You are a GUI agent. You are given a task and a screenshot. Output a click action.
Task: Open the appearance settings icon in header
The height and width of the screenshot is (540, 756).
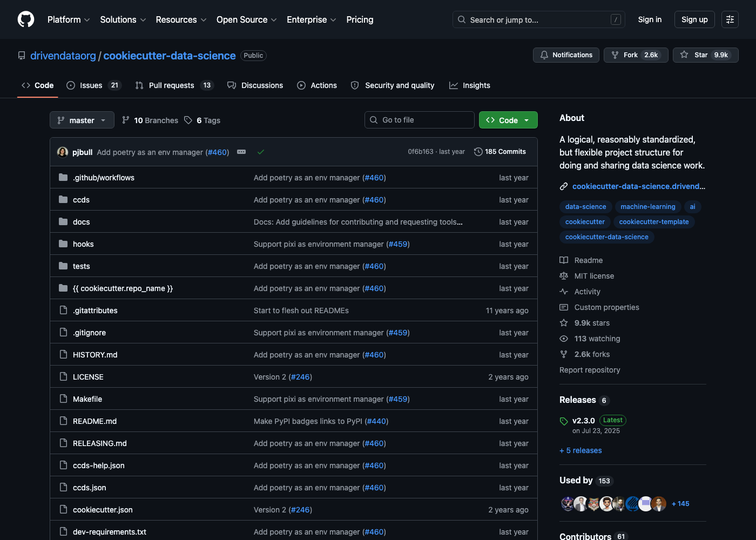(x=730, y=19)
